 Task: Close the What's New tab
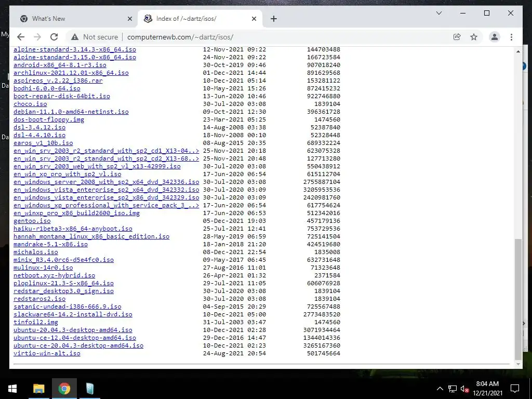coord(129,19)
